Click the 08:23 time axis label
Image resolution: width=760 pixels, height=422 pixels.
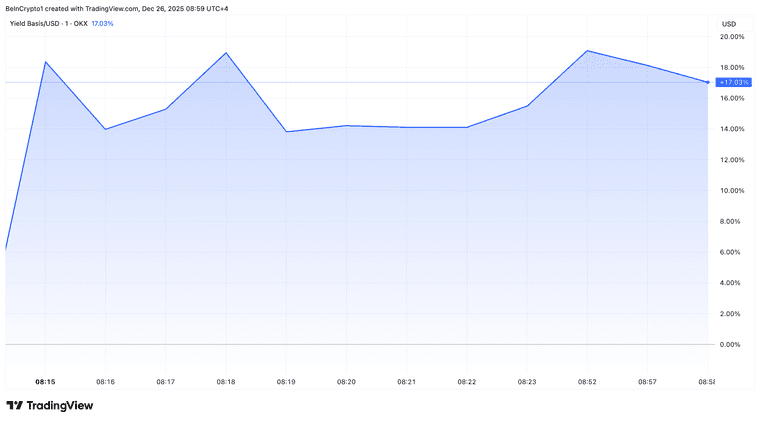(x=527, y=381)
